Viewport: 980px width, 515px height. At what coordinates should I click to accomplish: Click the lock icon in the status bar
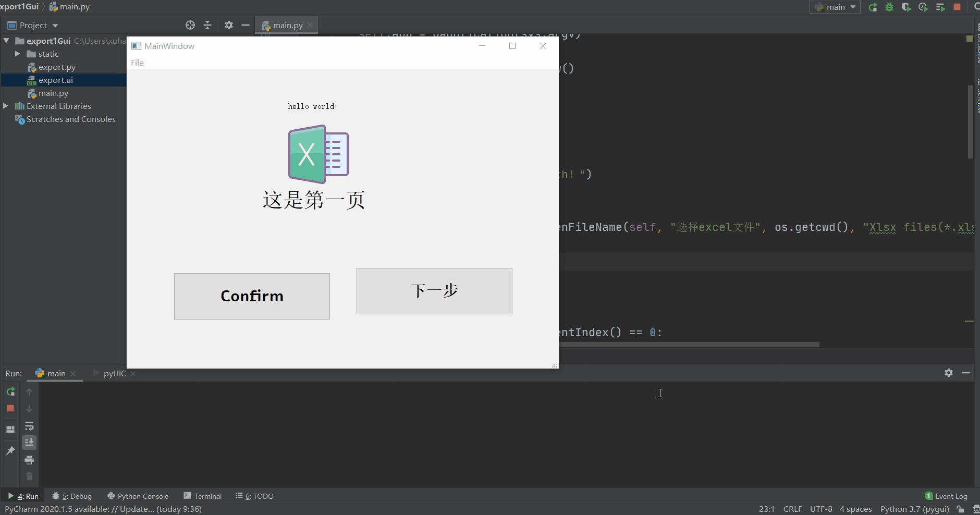(x=960, y=509)
